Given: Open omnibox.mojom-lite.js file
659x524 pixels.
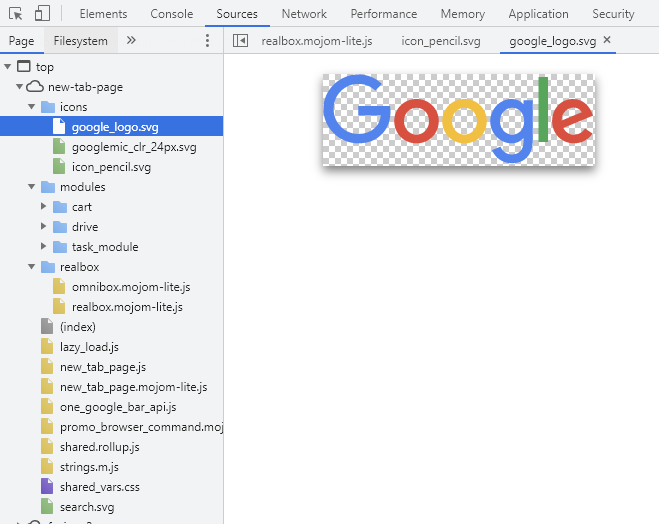Looking at the screenshot, I should tap(131, 287).
